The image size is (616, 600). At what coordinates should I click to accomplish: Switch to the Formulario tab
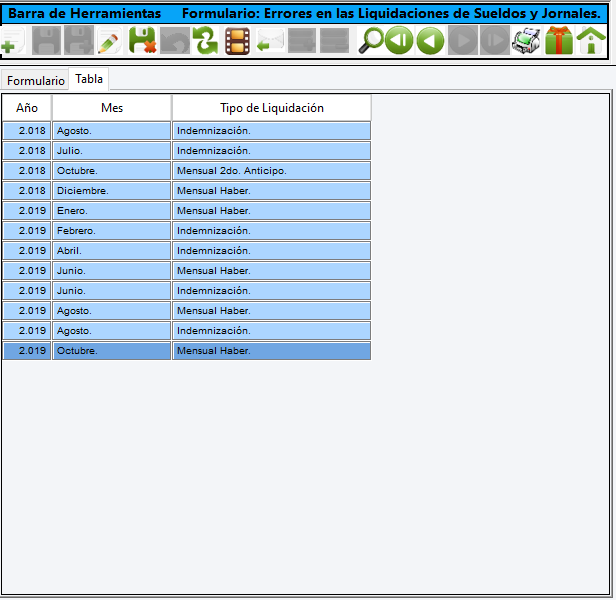[x=35, y=81]
